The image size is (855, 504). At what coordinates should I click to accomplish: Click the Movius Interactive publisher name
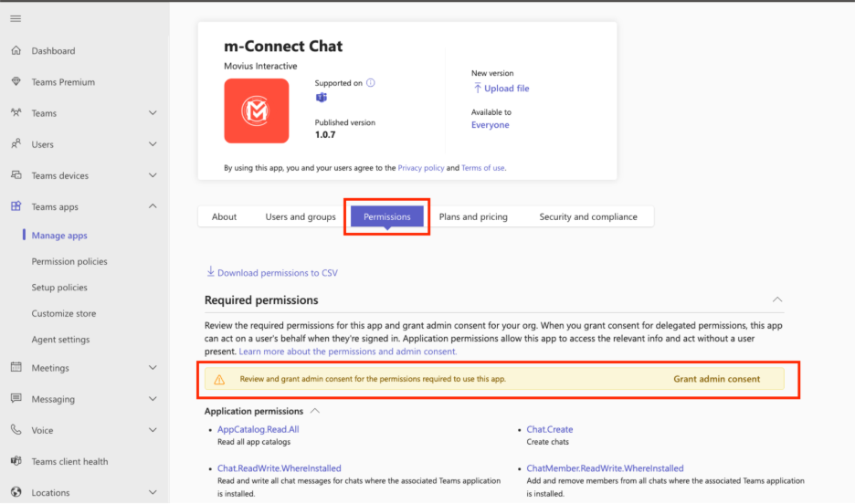(x=260, y=66)
